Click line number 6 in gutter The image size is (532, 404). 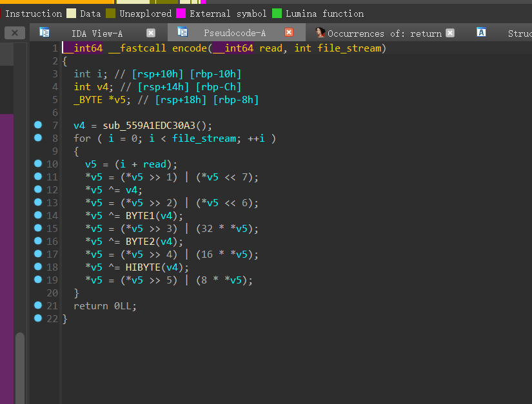[x=55, y=113]
